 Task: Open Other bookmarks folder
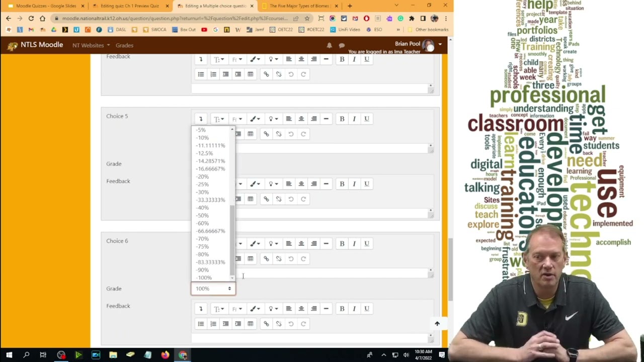click(x=428, y=30)
